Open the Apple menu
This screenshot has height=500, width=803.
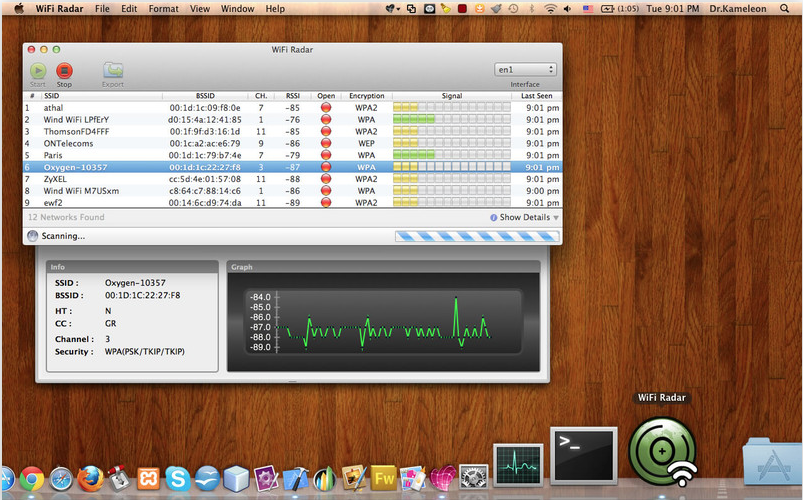[x=18, y=8]
